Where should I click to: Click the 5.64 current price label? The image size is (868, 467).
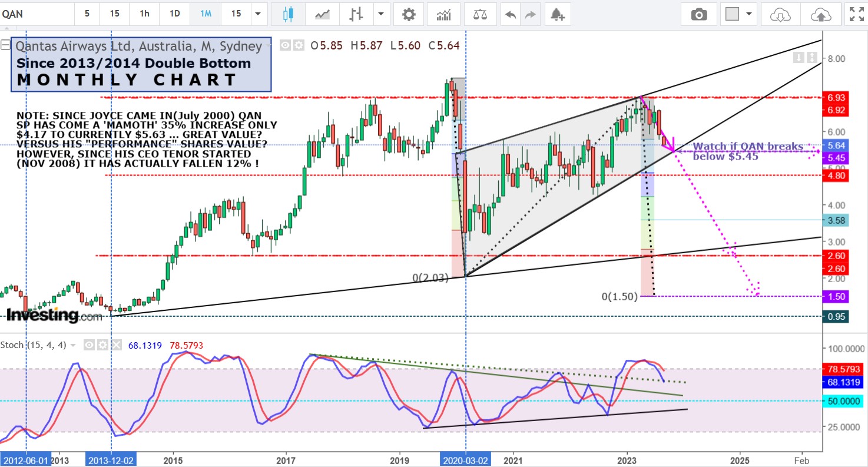837,146
